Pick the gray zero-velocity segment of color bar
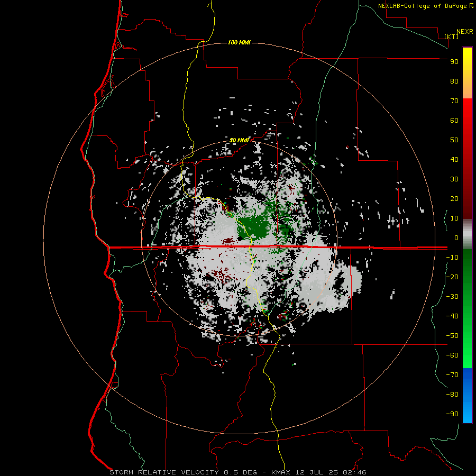Viewport: 476px width, 476px height. pyautogui.click(x=467, y=234)
